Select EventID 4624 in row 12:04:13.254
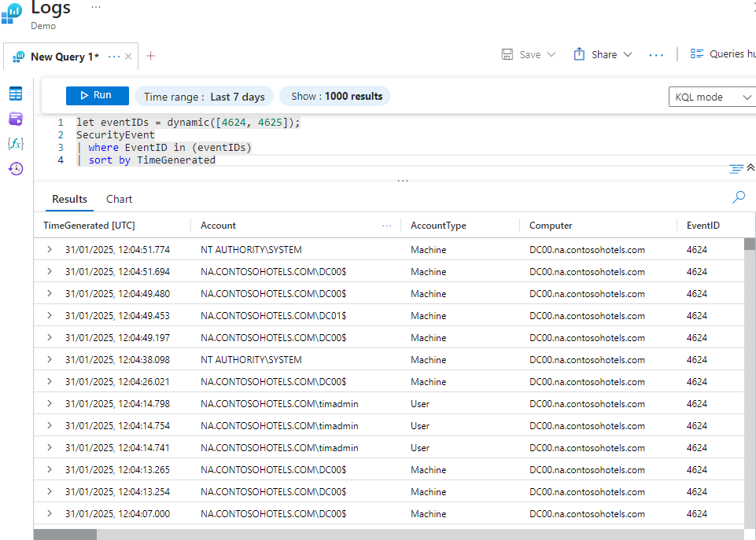The width and height of the screenshot is (756, 540). pos(697,492)
